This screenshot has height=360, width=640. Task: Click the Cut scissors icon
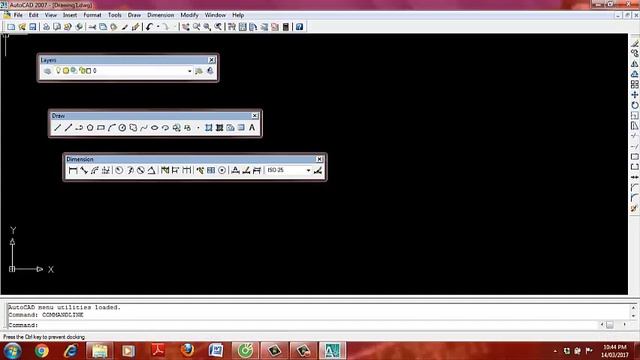tap(92, 27)
